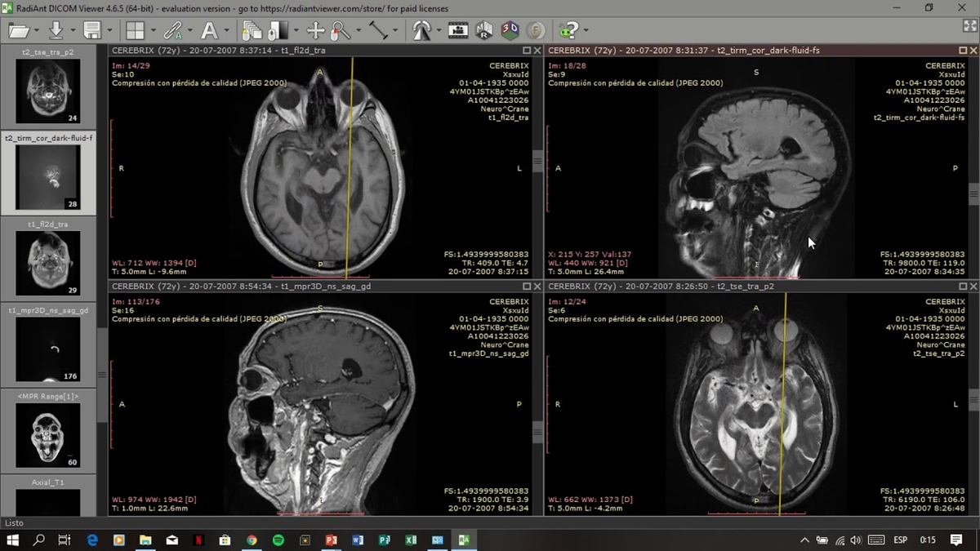This screenshot has width=980, height=551.
Task: Select the Axial_T1 series thumbnail
Action: (x=47, y=502)
